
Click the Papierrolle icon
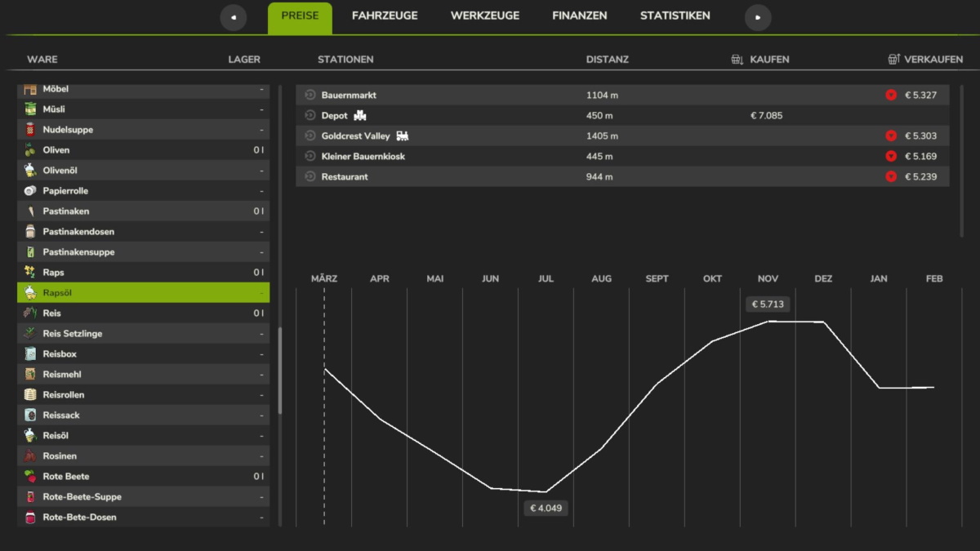pos(30,191)
